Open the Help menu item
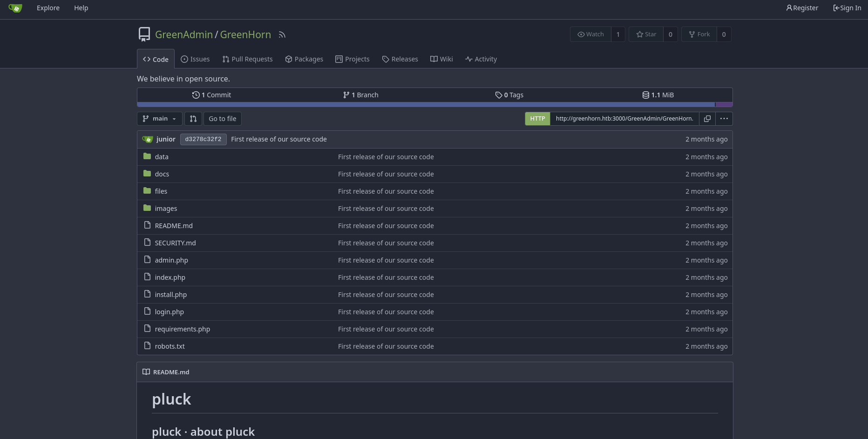868x439 pixels. coord(81,8)
